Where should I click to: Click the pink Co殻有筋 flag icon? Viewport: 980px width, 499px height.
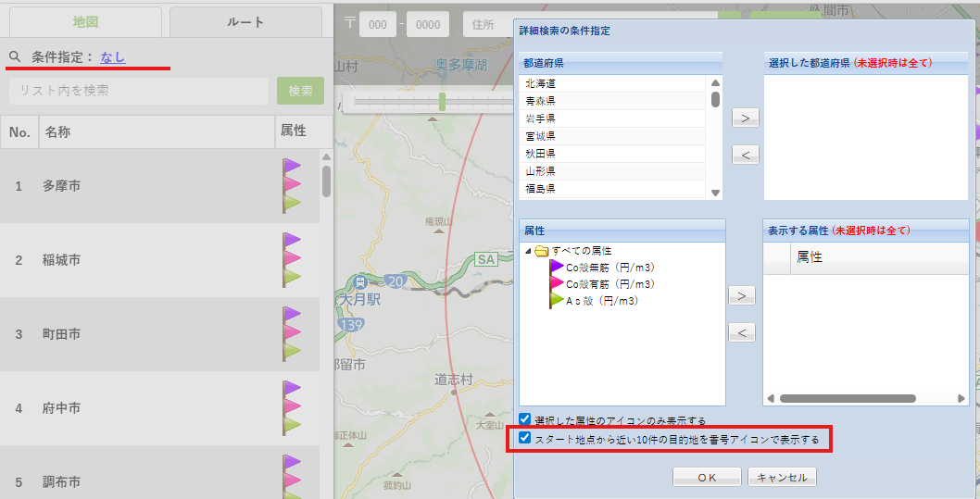pos(557,283)
